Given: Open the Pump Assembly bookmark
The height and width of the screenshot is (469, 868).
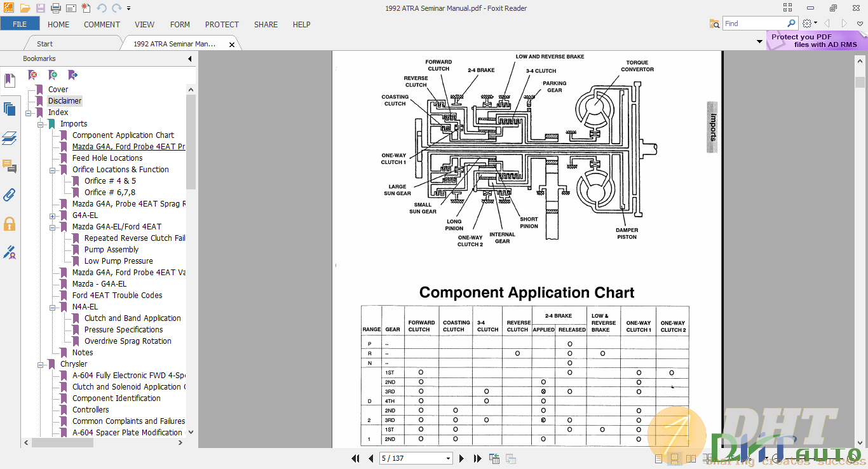Looking at the screenshot, I should click(111, 250).
